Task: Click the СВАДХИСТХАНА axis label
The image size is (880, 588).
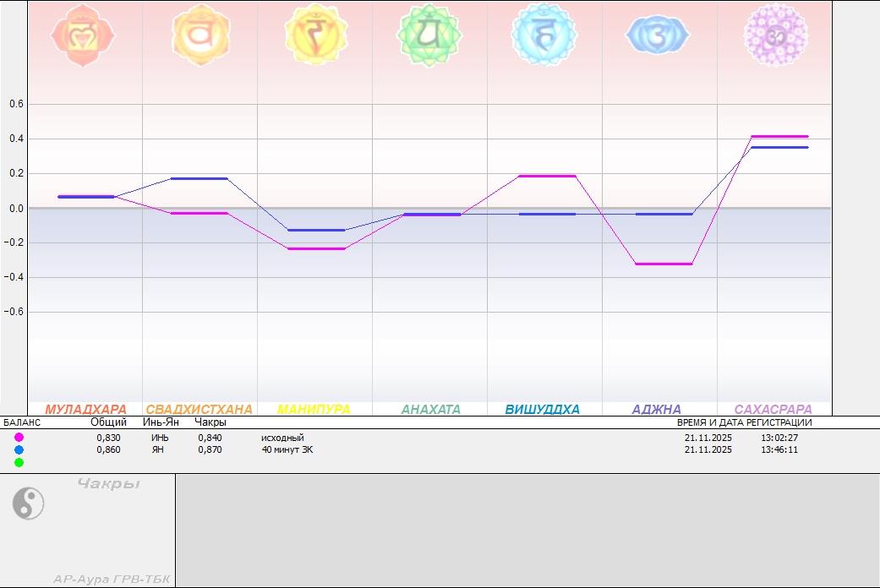Action: pos(199,410)
